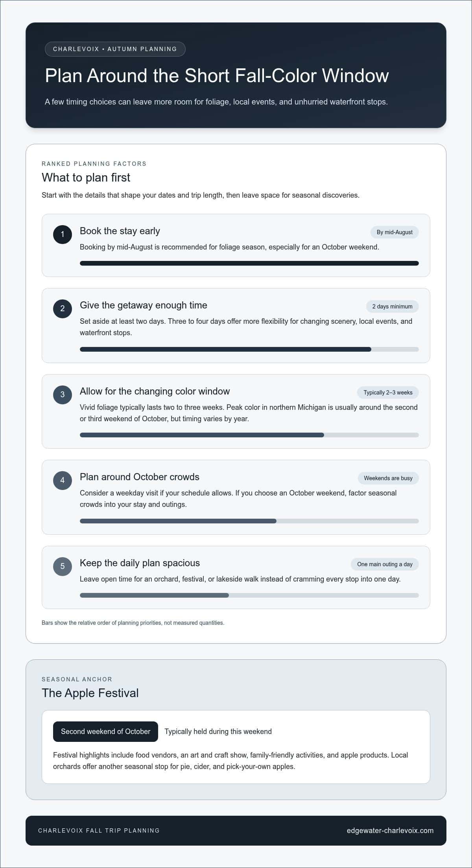Click the 'One main outing a day' tag

point(385,564)
